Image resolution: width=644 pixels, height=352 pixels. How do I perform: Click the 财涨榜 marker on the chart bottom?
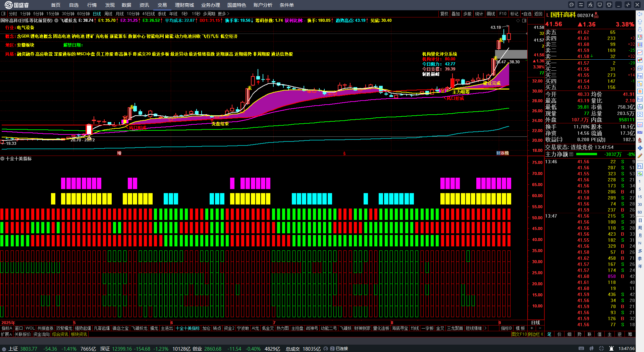pyautogui.click(x=502, y=153)
